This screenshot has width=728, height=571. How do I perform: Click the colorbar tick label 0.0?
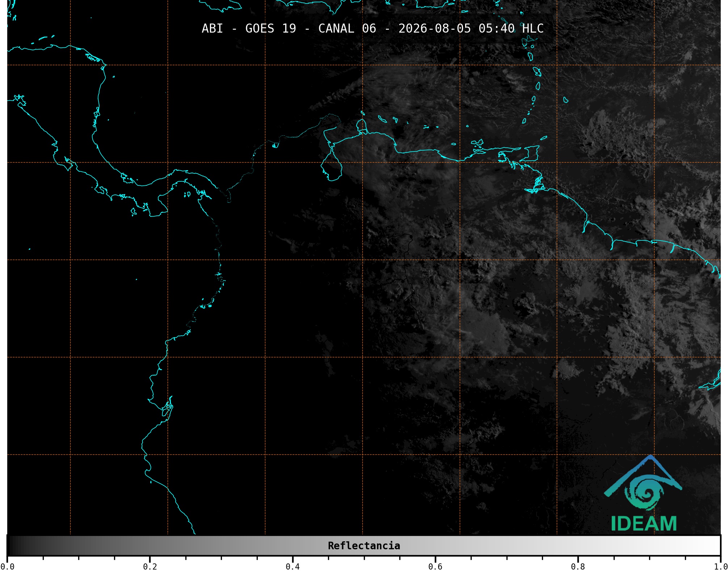tap(7, 567)
